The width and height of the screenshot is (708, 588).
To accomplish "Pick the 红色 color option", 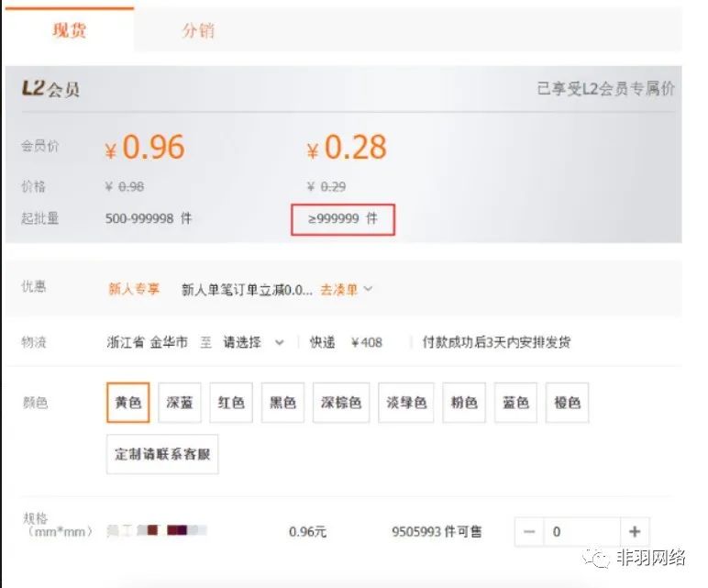I will pos(231,403).
